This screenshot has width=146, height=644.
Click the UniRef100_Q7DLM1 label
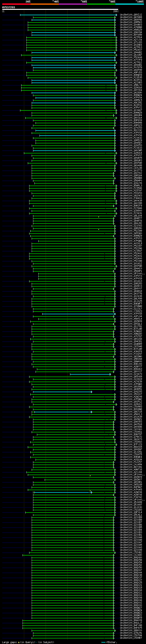point(131,633)
